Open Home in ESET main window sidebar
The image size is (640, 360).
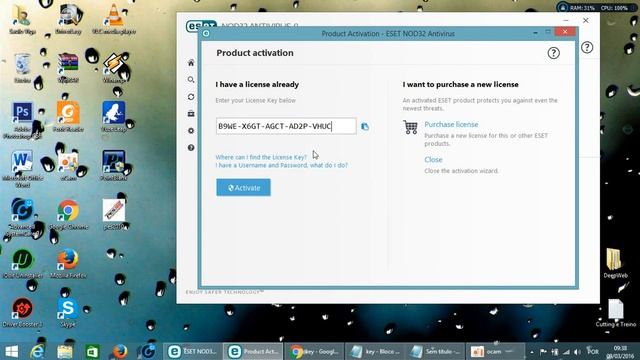click(191, 63)
